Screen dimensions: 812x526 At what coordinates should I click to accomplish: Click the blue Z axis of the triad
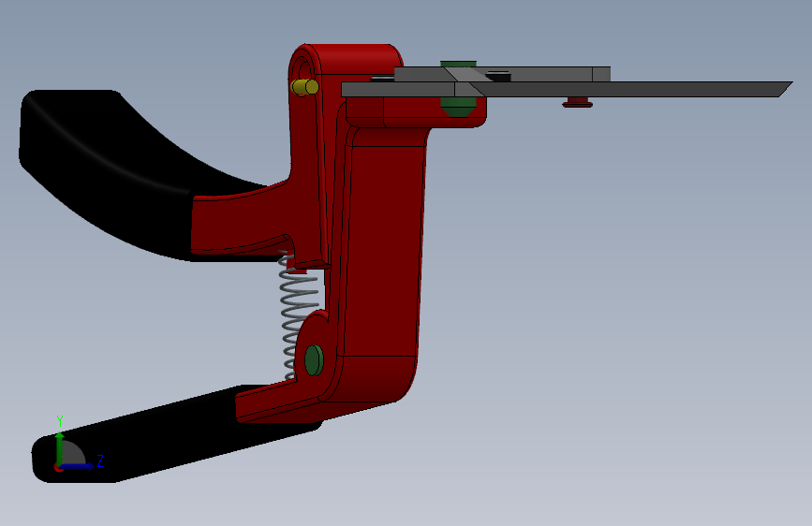point(78,466)
